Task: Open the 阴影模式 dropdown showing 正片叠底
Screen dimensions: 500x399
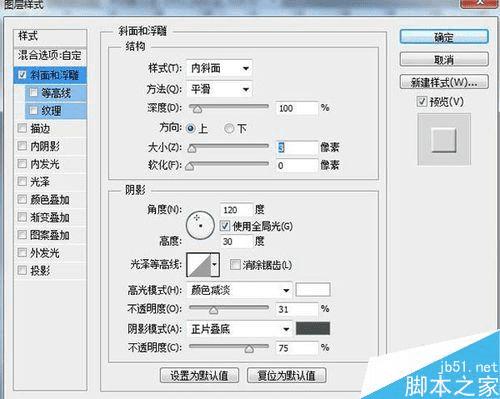Action: (x=239, y=329)
